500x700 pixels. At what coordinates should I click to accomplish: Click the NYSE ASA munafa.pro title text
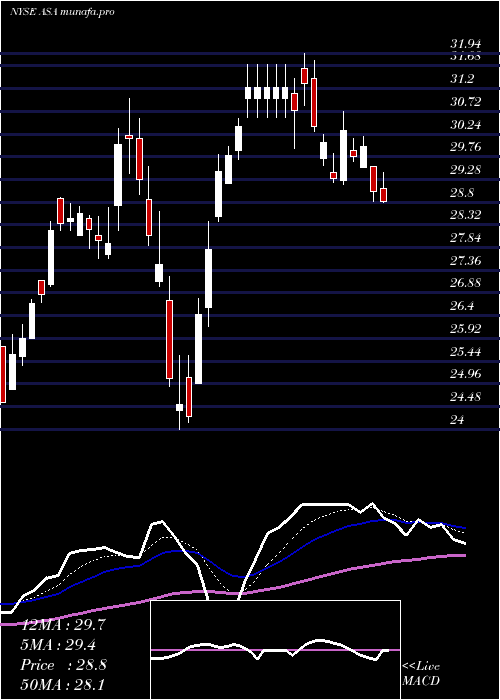pyautogui.click(x=62, y=12)
